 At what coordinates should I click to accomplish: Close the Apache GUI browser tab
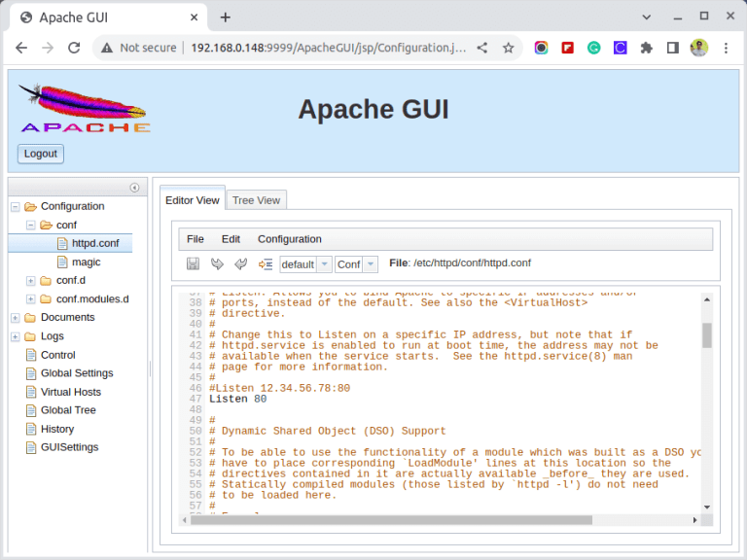point(194,17)
